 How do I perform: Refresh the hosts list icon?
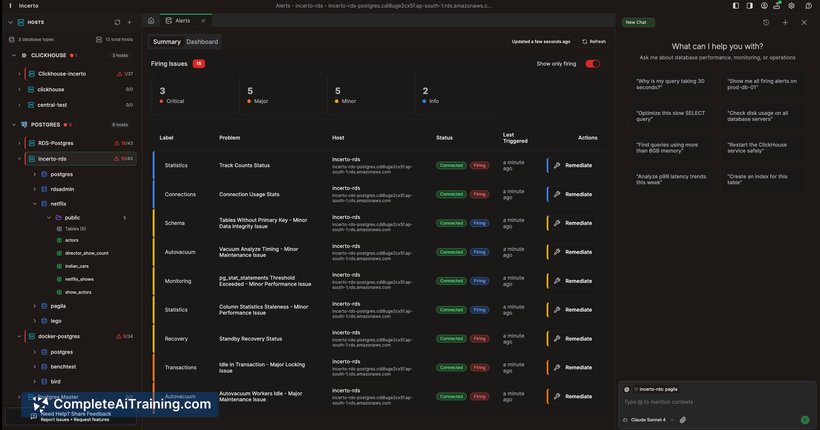click(x=117, y=22)
